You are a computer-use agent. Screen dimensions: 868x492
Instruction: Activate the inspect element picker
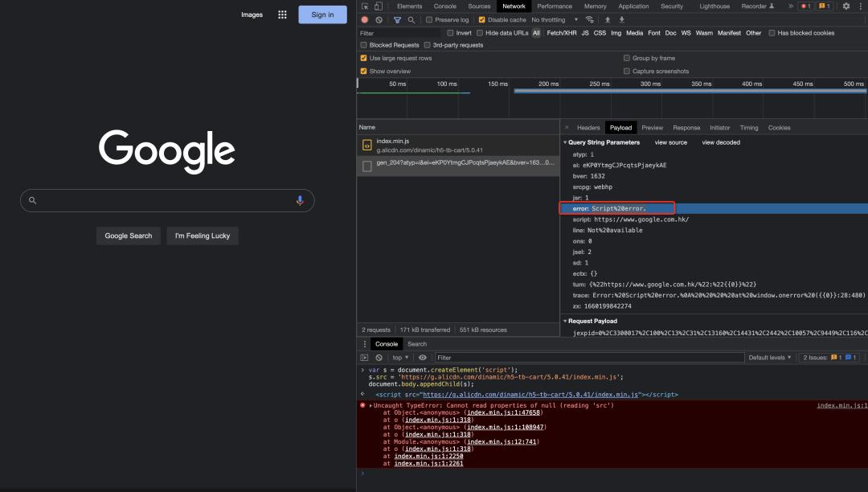tap(366, 6)
